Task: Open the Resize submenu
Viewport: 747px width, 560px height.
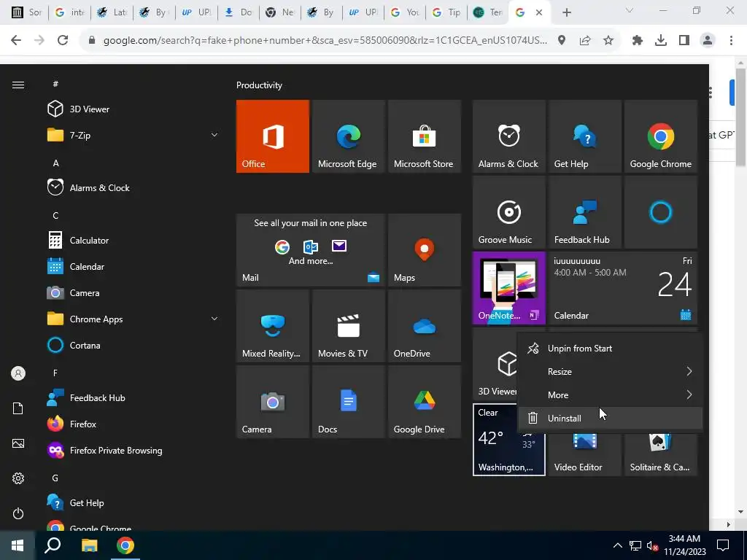Action: pyautogui.click(x=610, y=371)
